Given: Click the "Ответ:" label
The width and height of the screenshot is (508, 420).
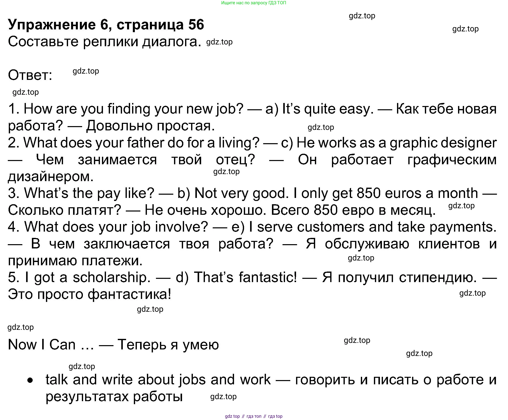Looking at the screenshot, I should 30,75.
